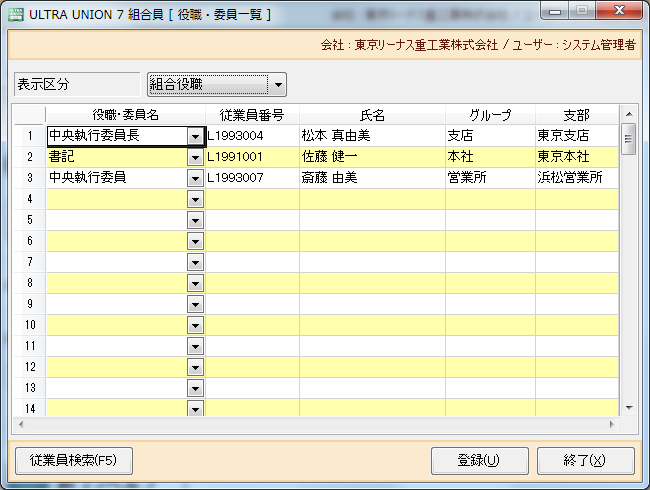
Task: Select the 従業員番号 column header
Action: coord(252,115)
